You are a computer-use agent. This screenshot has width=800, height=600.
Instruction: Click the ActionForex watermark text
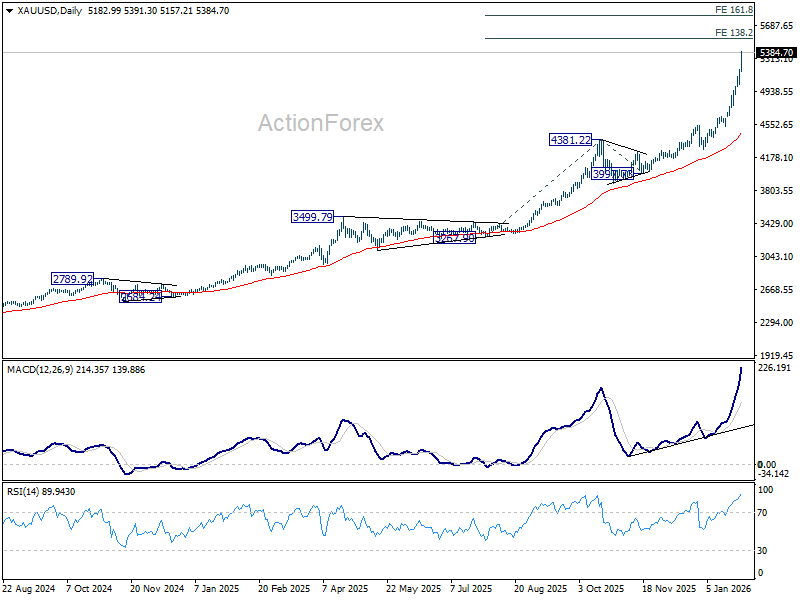coord(320,123)
